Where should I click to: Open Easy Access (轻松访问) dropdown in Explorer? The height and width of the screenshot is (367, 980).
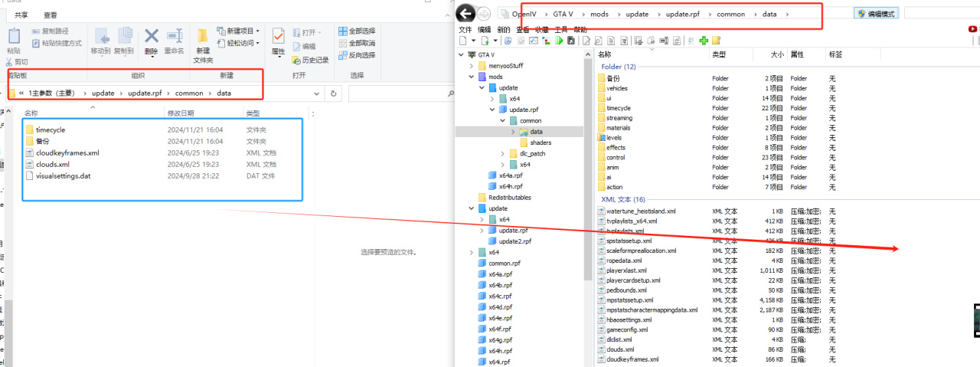tap(240, 43)
